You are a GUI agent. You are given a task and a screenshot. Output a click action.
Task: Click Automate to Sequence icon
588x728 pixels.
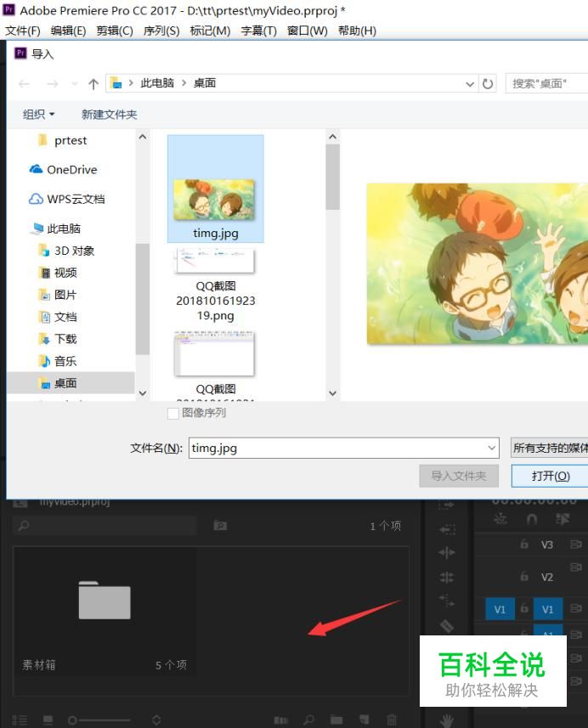tap(281, 720)
